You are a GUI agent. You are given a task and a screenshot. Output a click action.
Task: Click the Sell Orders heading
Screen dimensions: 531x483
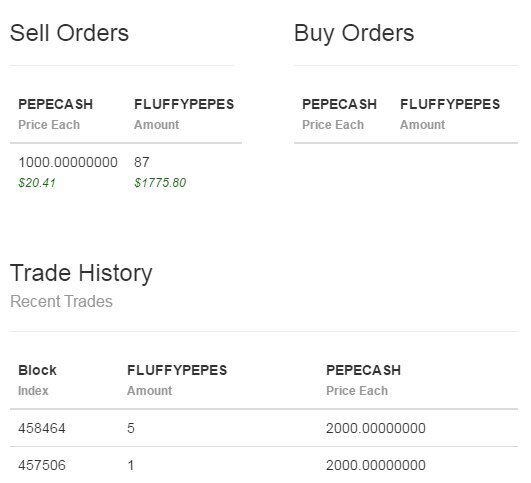point(69,33)
